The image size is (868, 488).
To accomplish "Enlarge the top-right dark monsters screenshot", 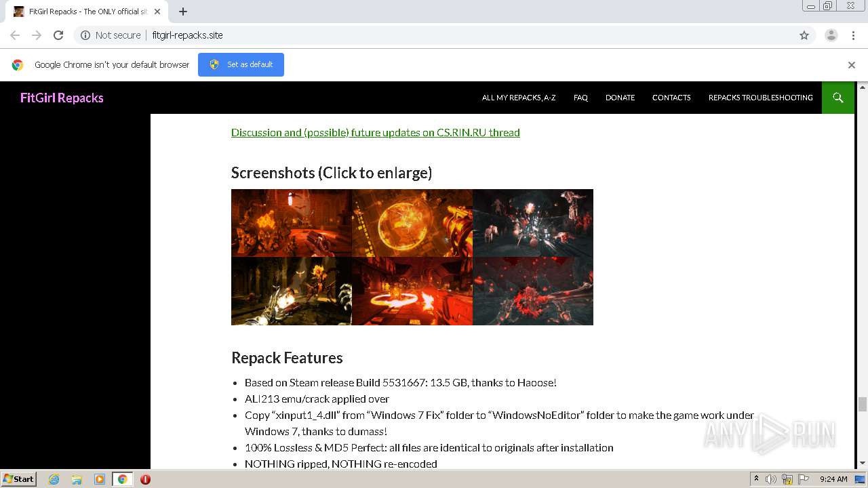I will 533,223.
